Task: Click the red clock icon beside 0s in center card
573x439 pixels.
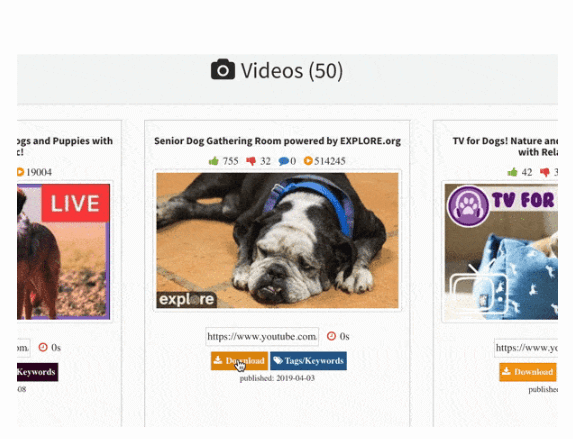Action: 331,336
